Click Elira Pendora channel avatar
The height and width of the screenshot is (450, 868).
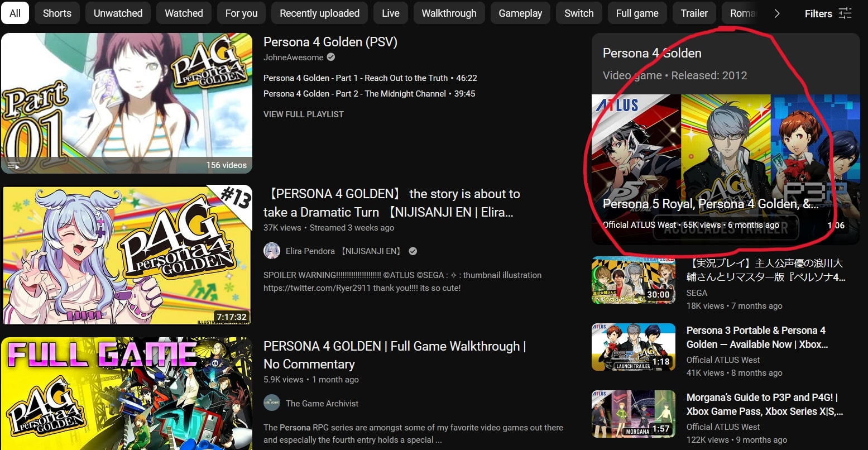tap(272, 251)
